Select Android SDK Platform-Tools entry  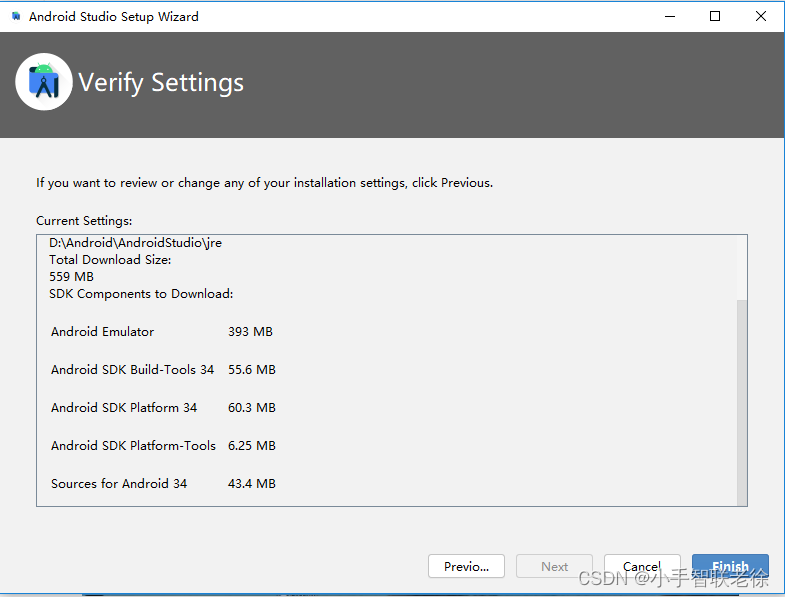[133, 446]
